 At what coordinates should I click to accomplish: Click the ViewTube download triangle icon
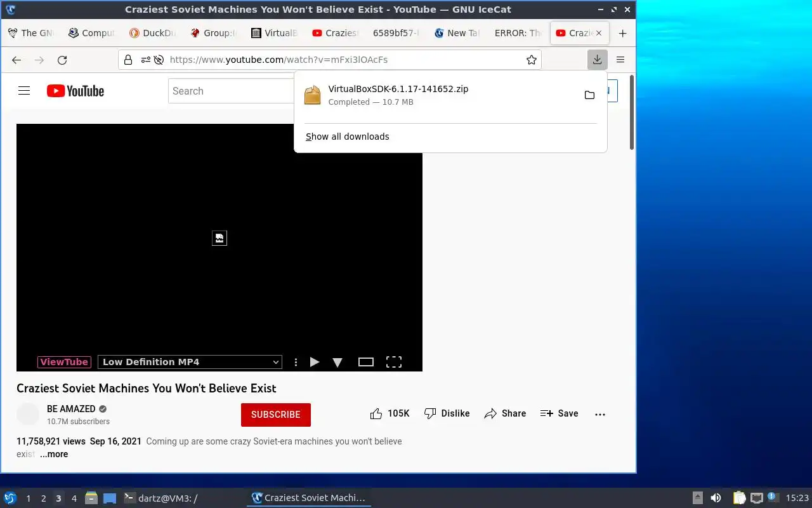(337, 363)
